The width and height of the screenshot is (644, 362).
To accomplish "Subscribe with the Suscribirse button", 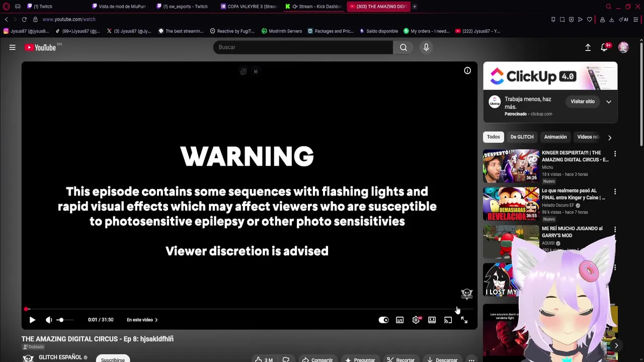I will point(113,359).
